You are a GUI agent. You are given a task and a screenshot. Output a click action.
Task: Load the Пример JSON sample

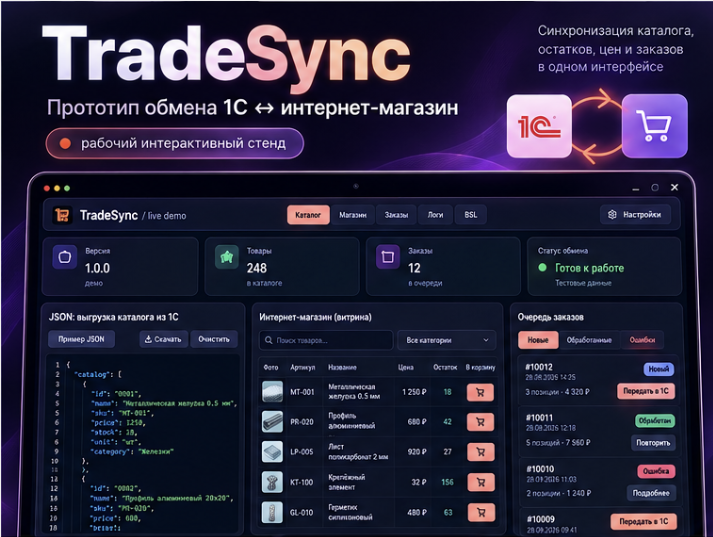pyautogui.click(x=81, y=339)
